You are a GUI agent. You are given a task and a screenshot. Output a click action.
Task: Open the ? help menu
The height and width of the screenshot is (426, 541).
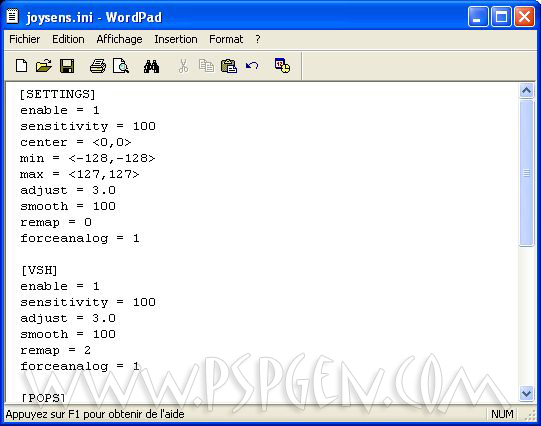258,39
